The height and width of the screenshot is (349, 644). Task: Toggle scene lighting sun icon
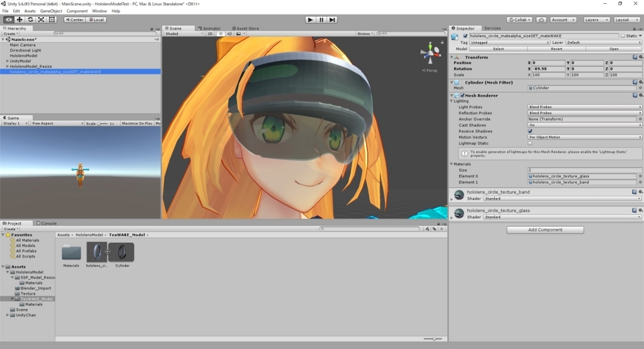coord(221,34)
